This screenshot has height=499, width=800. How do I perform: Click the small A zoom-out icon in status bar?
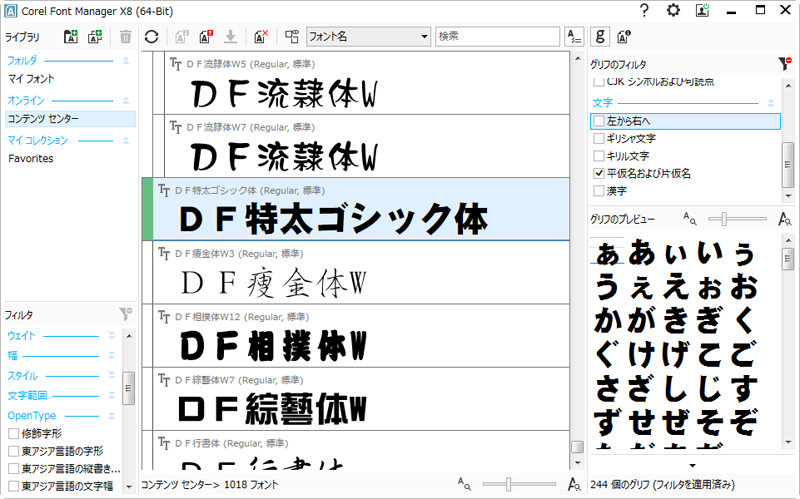coord(464,483)
